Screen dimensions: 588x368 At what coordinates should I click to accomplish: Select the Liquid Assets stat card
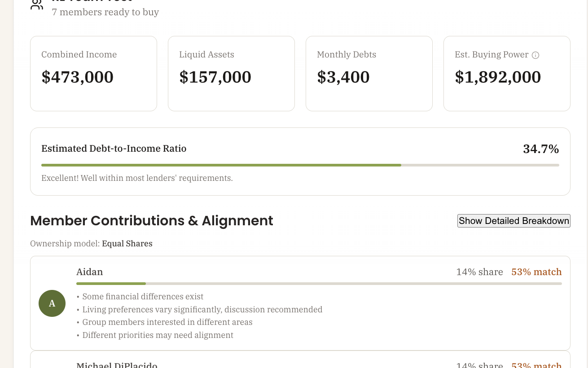coord(231,73)
